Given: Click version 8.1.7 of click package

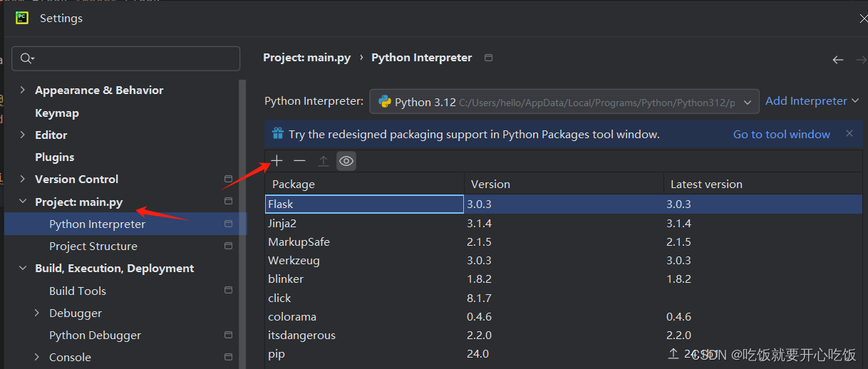Looking at the screenshot, I should point(479,298).
